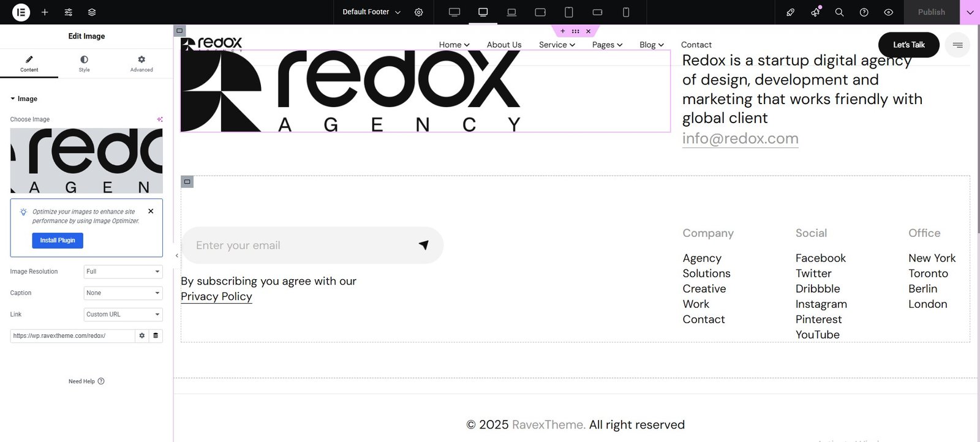Switch to widescreen desktop preview
Viewport: 980px width, 442px height.
pos(454,12)
